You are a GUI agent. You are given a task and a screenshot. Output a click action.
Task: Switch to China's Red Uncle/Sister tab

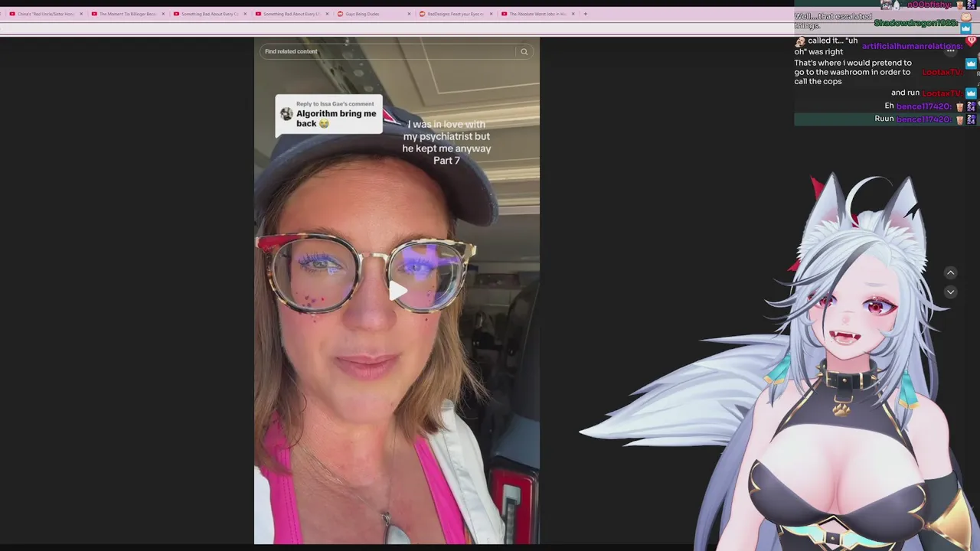click(x=44, y=14)
